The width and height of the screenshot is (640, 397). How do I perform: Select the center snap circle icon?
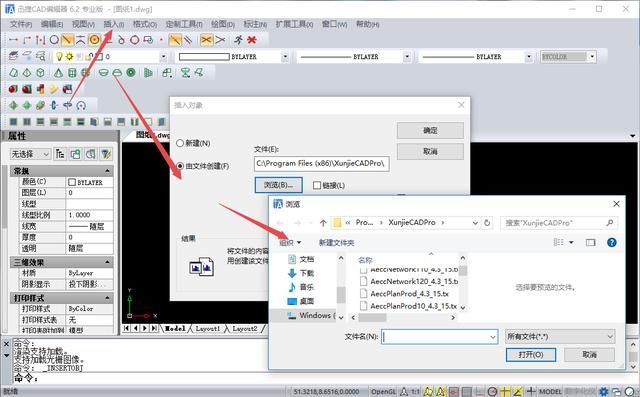pos(54,40)
